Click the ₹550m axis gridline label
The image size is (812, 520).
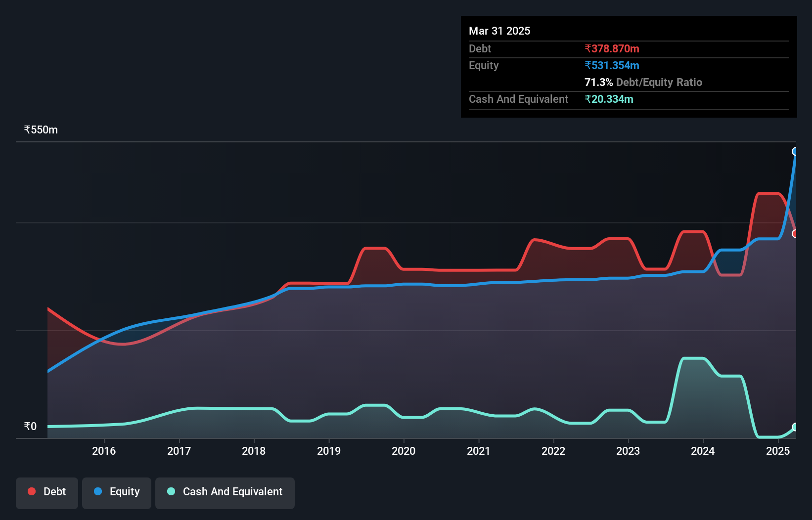pyautogui.click(x=41, y=130)
